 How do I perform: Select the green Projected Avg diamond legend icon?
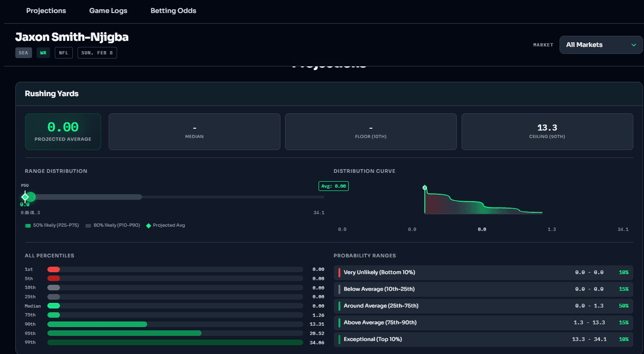pos(149,225)
